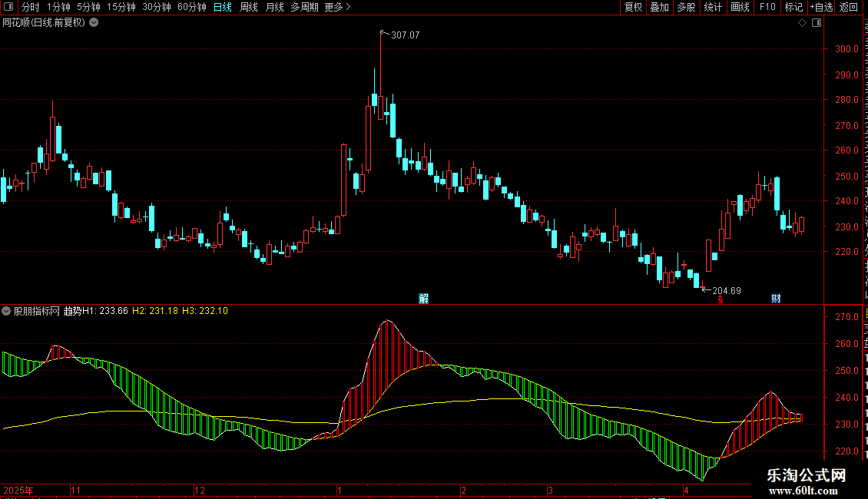
Task: Open the indicator panel dropdown near 股朋指标网
Action: [6, 311]
